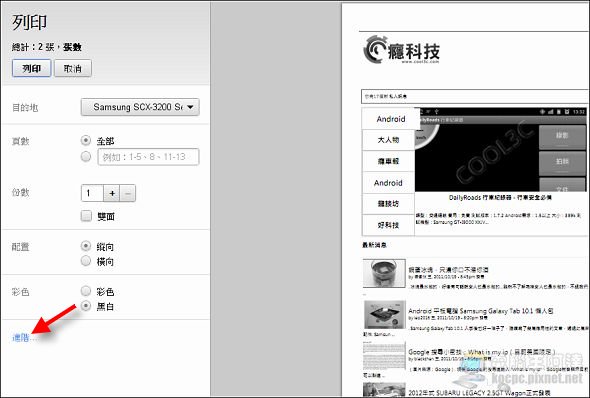The image size is (590, 398).
Task: Click the Samsung Galaxy Tab article thumbnail
Action: coord(385,314)
